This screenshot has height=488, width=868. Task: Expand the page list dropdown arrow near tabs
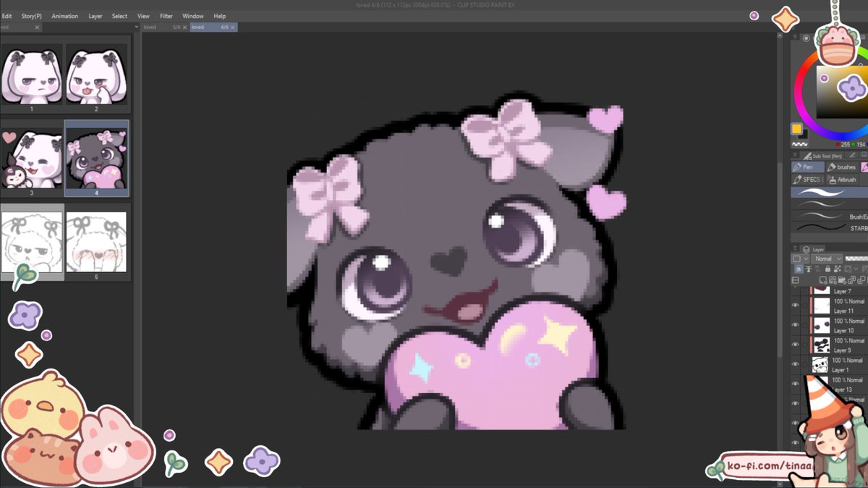[135, 26]
